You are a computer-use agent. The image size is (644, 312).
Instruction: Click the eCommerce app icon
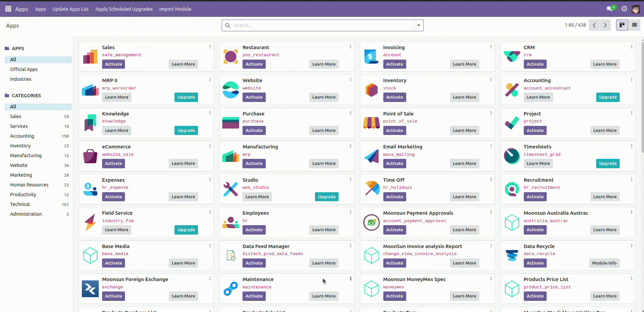pyautogui.click(x=90, y=156)
